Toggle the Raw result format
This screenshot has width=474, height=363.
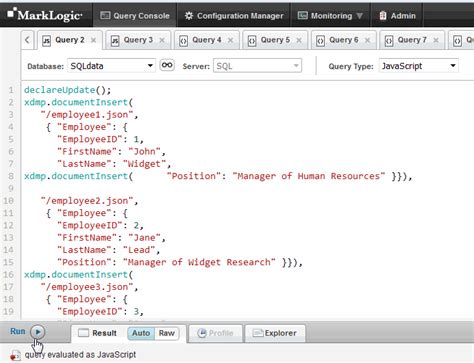tap(167, 333)
